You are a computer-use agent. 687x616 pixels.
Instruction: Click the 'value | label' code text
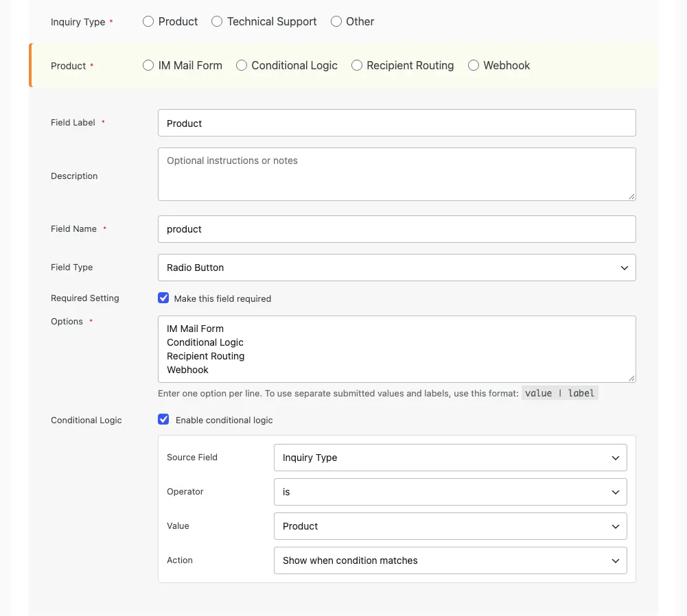tap(559, 393)
